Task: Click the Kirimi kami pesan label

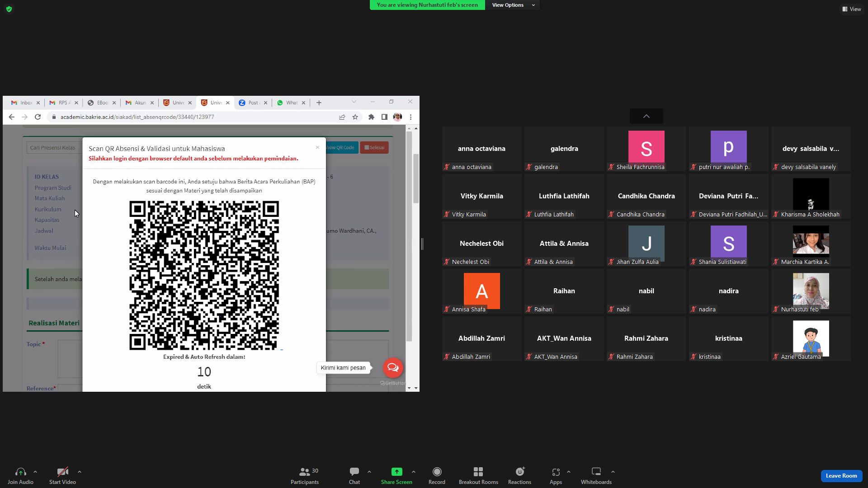Action: coord(343,368)
